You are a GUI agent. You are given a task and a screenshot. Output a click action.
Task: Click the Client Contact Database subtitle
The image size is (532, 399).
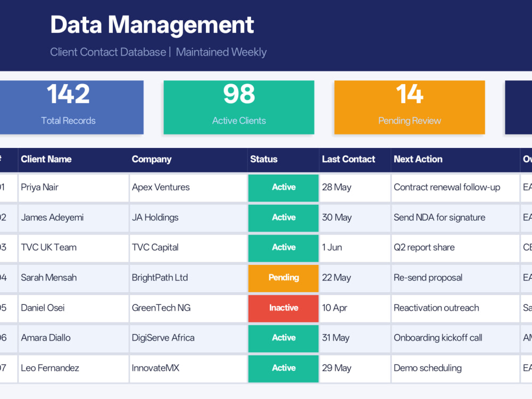tap(108, 52)
